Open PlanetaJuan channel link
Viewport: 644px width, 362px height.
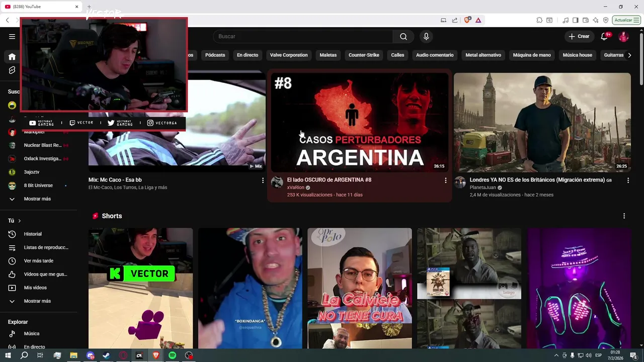[483, 188]
